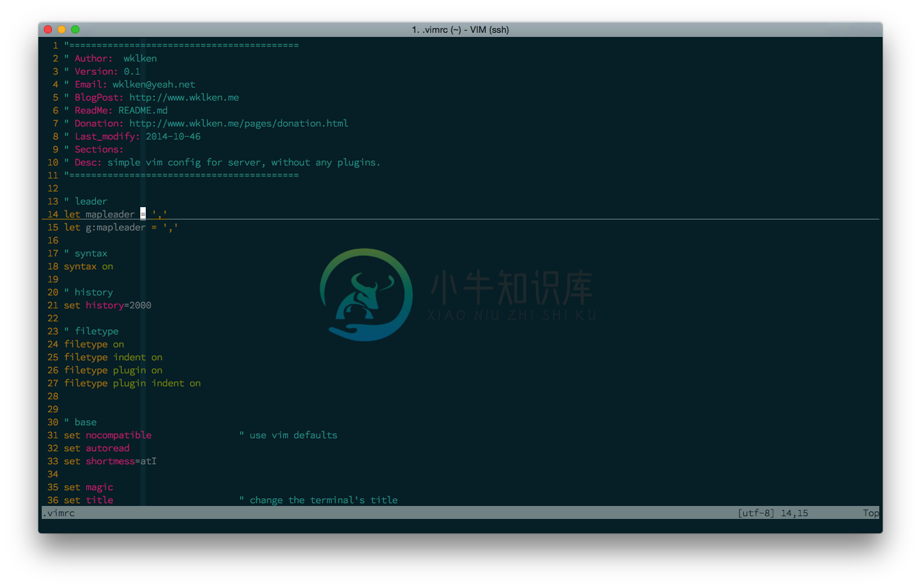The height and width of the screenshot is (588, 921).
Task: Click the '" leader' comment on line 13
Action: [86, 201]
